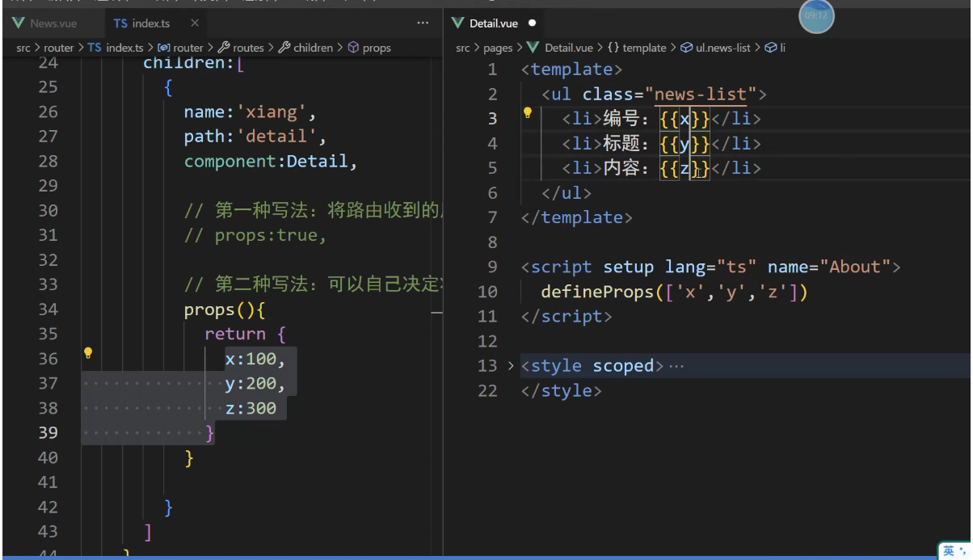
Task: Click 'path:'detail',' line
Action: coord(255,136)
